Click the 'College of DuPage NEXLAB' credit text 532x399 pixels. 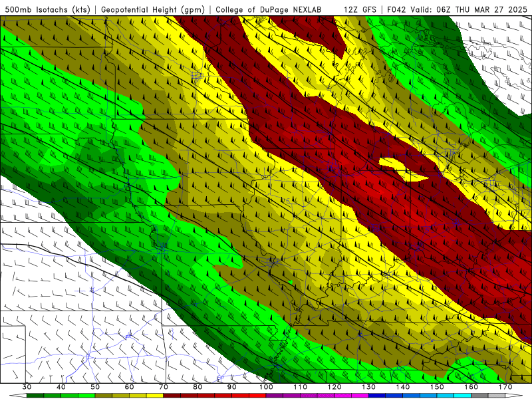point(269,9)
